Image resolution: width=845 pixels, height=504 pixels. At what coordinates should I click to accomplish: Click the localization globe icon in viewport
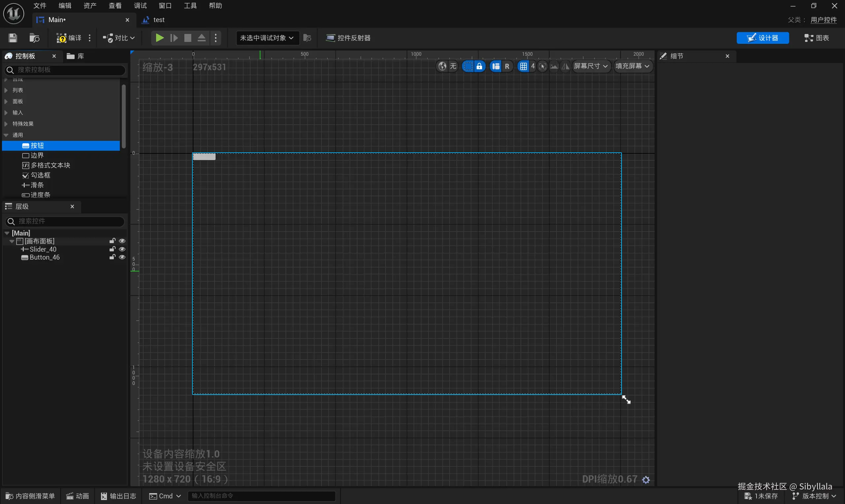(442, 66)
